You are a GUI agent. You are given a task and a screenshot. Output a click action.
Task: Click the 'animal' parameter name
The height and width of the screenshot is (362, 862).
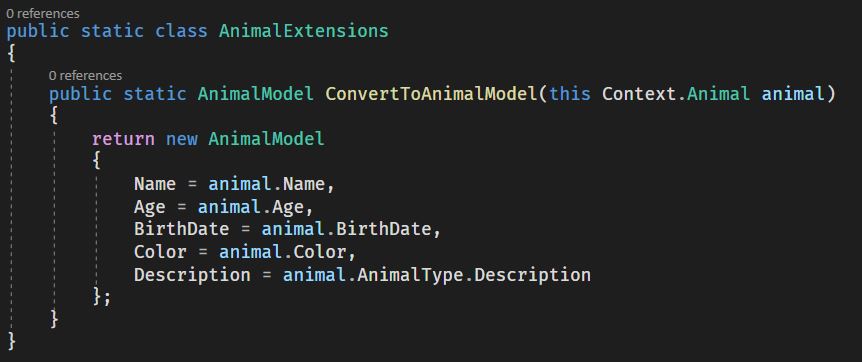click(793, 94)
